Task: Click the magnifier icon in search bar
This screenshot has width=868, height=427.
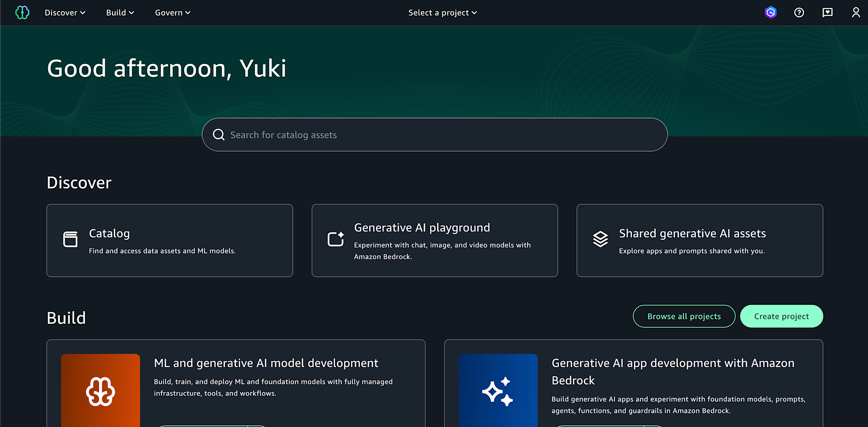Action: pyautogui.click(x=219, y=135)
